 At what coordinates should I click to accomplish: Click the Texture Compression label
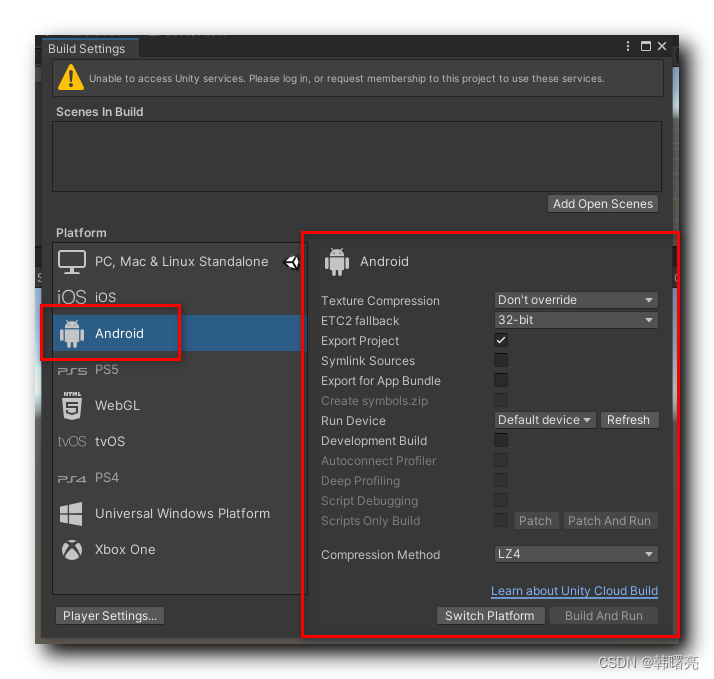(x=380, y=301)
